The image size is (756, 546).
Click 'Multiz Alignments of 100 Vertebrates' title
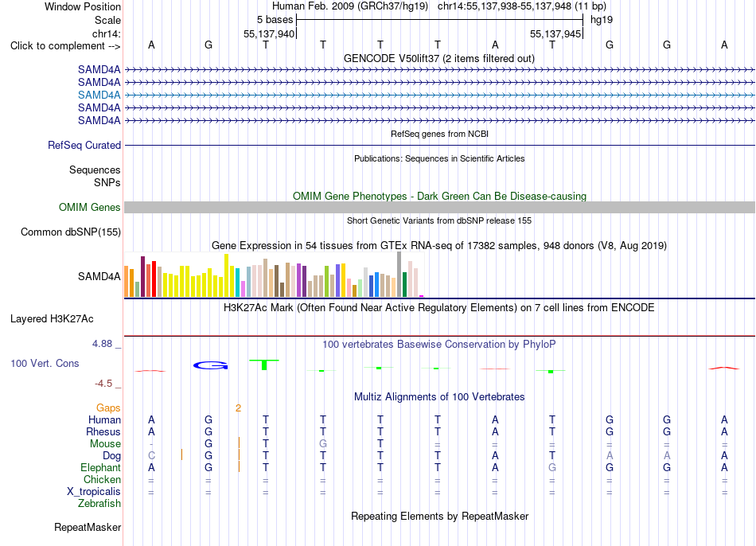[x=439, y=397]
